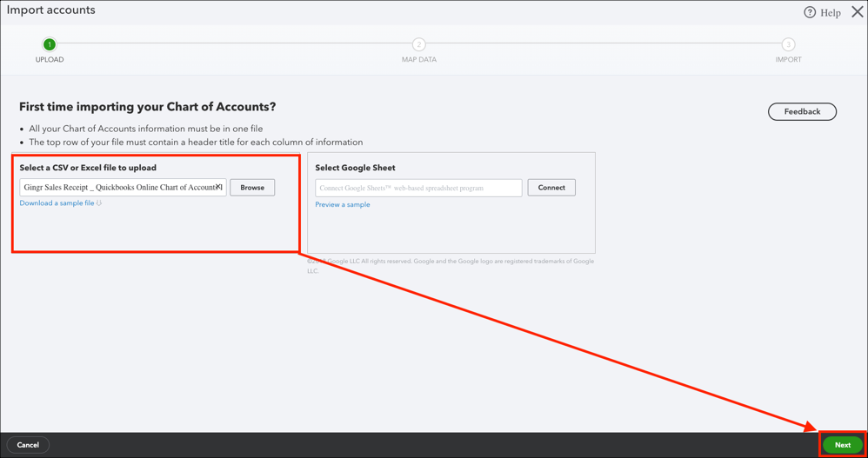Screen dimensions: 868x458
Task: Select step 1 Upload circle
Action: tap(50, 44)
